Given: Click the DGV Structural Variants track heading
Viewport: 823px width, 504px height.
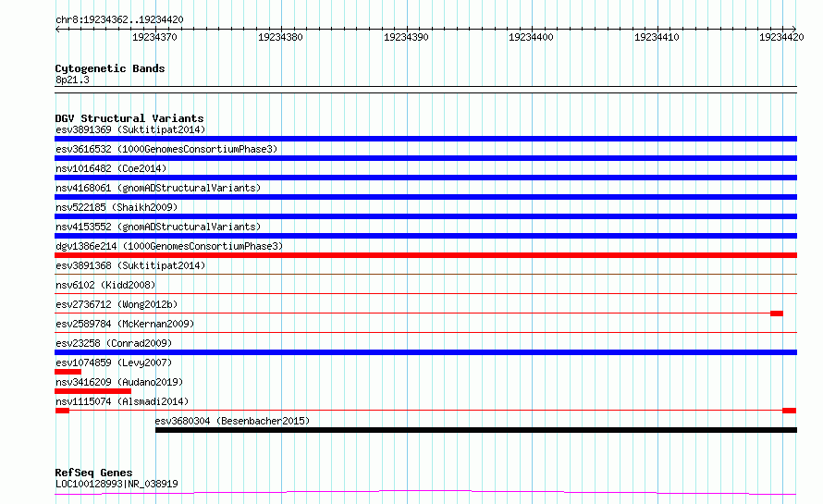Looking at the screenshot, I should pyautogui.click(x=129, y=118).
